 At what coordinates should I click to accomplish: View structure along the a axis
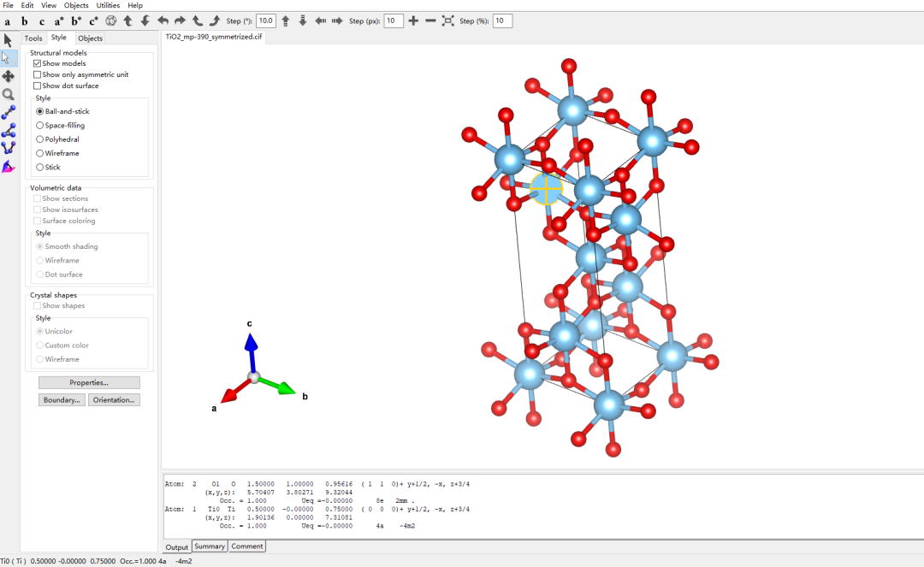(x=8, y=21)
